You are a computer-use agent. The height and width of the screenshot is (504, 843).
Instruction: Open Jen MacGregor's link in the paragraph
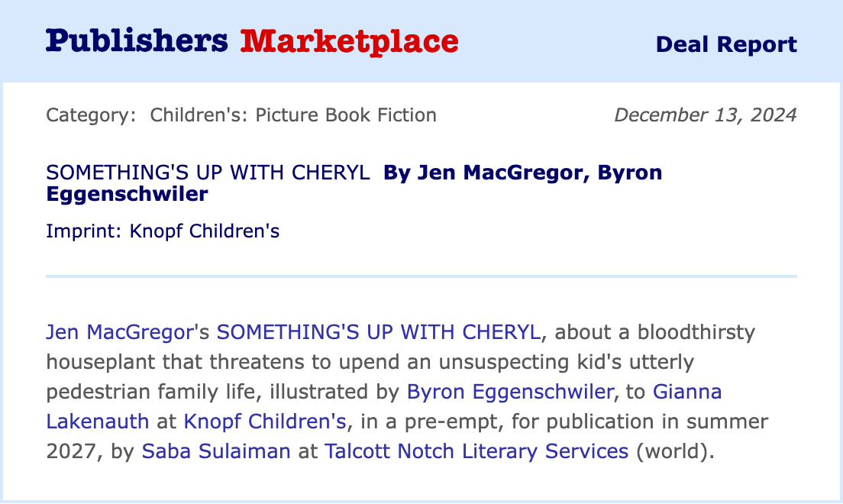click(x=117, y=332)
